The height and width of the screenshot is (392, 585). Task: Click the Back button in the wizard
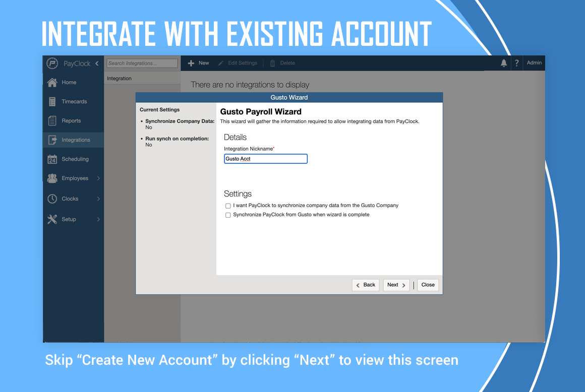366,285
